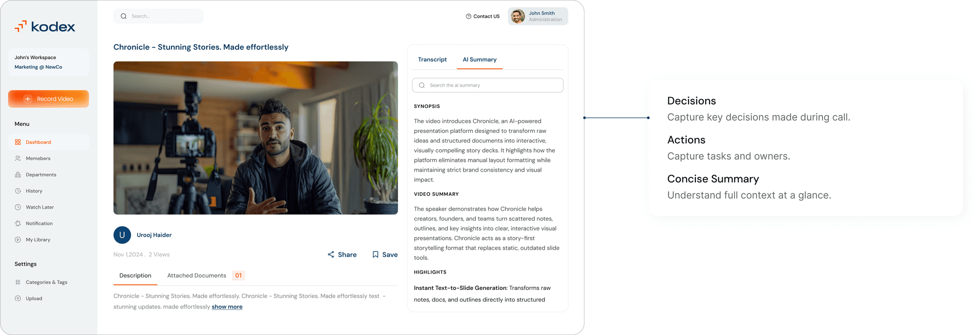Click the Notification bell icon
This screenshot has width=980, height=335.
coord(18,223)
